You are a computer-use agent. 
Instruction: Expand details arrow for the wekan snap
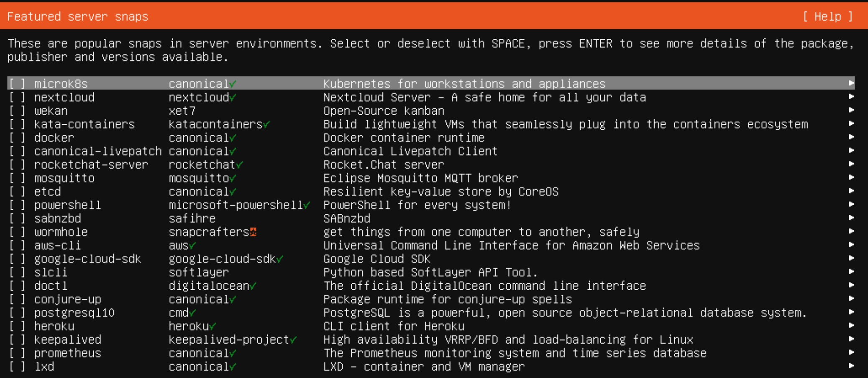[x=851, y=111]
